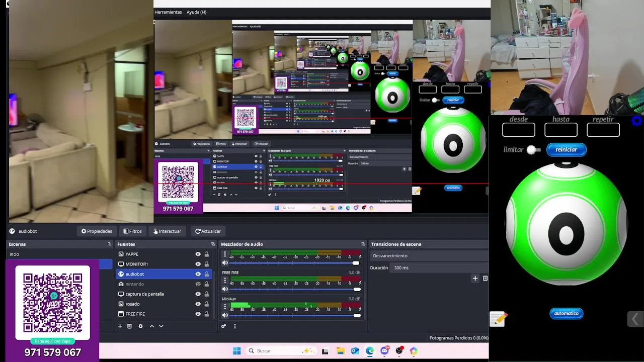Adjust the FREE FIRE volume slider
The width and height of the screenshot is (644, 362).
coord(295,289)
